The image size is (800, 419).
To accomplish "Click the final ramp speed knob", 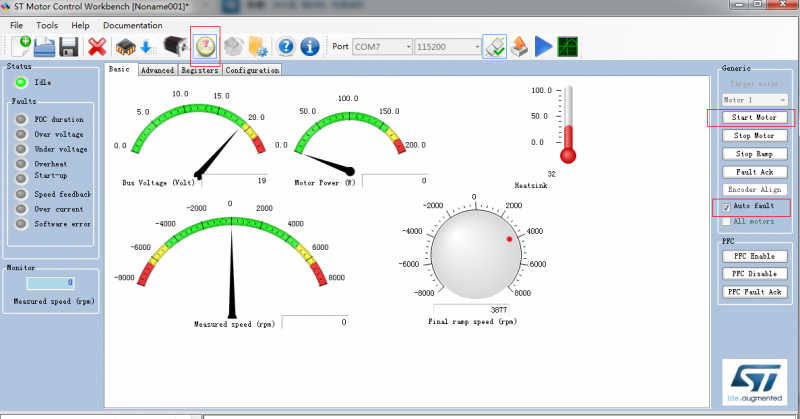I will pos(476,255).
